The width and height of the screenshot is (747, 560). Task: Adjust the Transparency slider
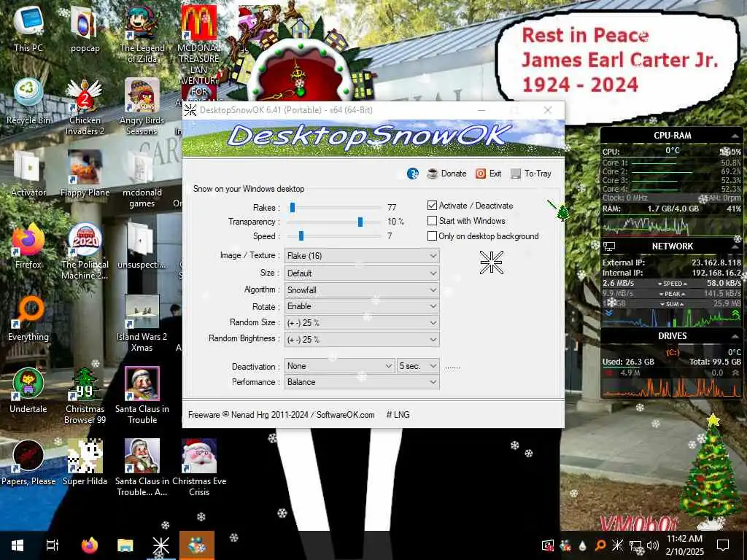[335, 222]
